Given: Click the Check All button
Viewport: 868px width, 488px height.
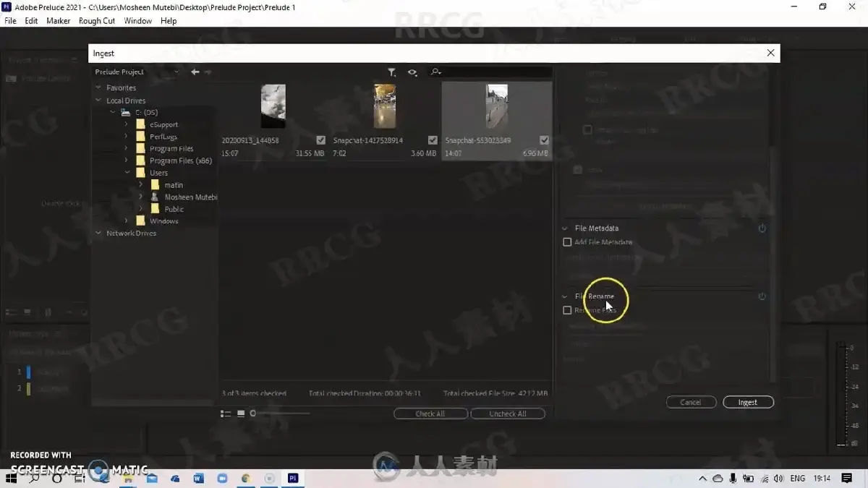Looking at the screenshot, I should 430,414.
